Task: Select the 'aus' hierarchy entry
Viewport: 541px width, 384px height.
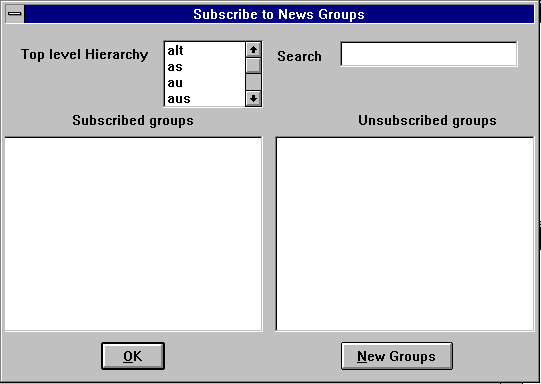Action: coord(205,99)
